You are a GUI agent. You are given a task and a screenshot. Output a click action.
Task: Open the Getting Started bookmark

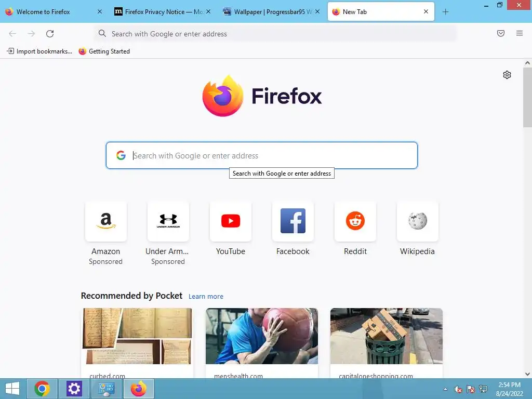(x=104, y=51)
